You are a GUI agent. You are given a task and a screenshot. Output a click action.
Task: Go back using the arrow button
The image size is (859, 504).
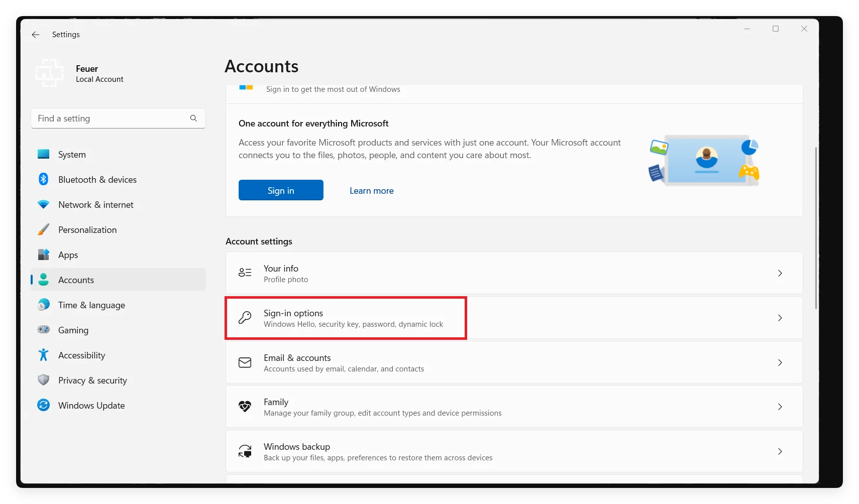pos(35,34)
